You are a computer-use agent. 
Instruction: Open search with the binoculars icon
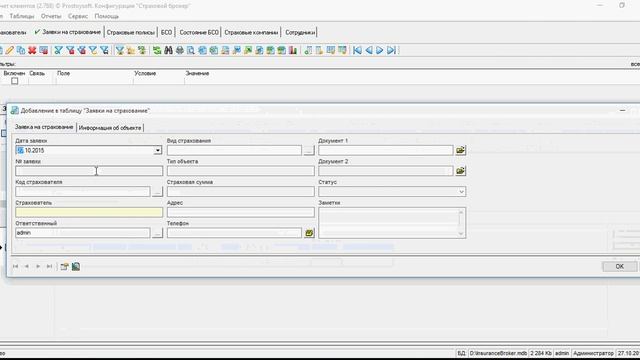click(x=168, y=50)
